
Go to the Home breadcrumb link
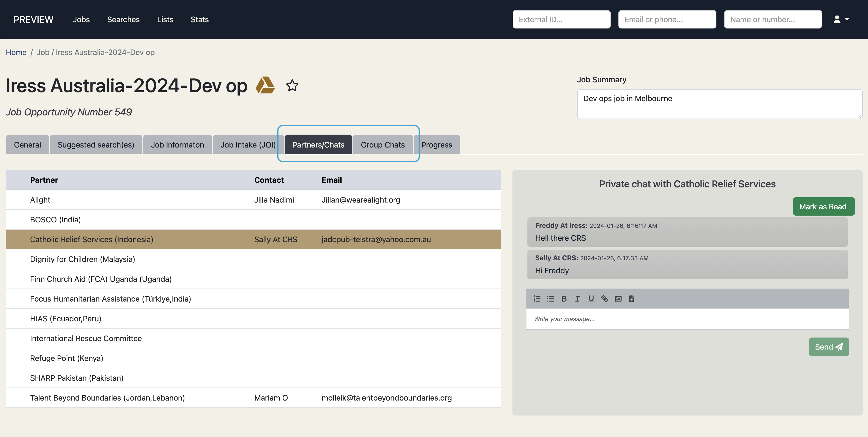(16, 52)
